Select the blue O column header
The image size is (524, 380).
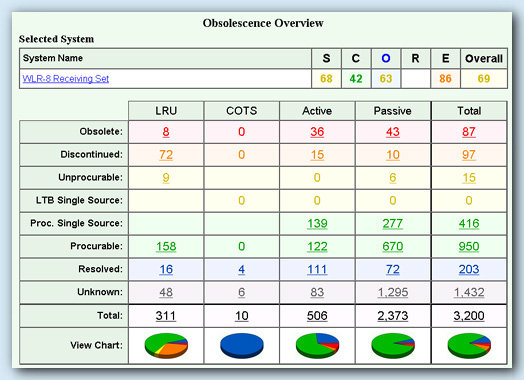pos(386,58)
